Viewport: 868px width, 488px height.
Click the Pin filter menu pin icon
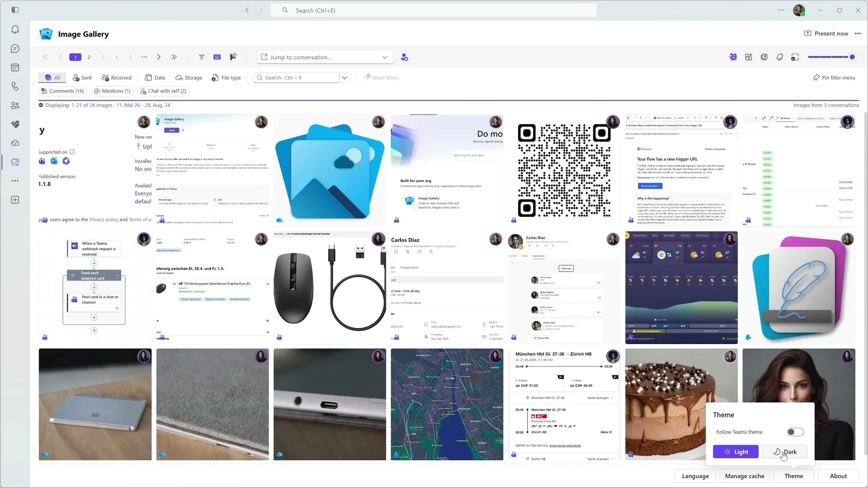click(816, 78)
